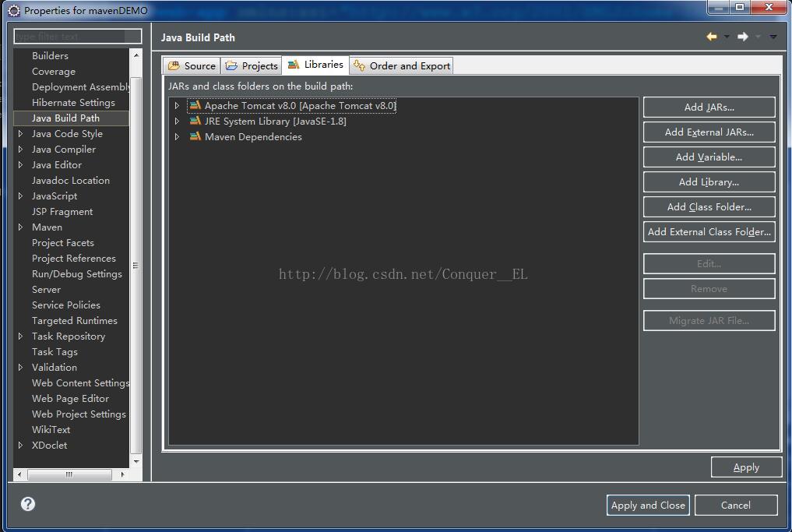Click the filter text input field
This screenshot has width=792, height=532.
point(77,37)
